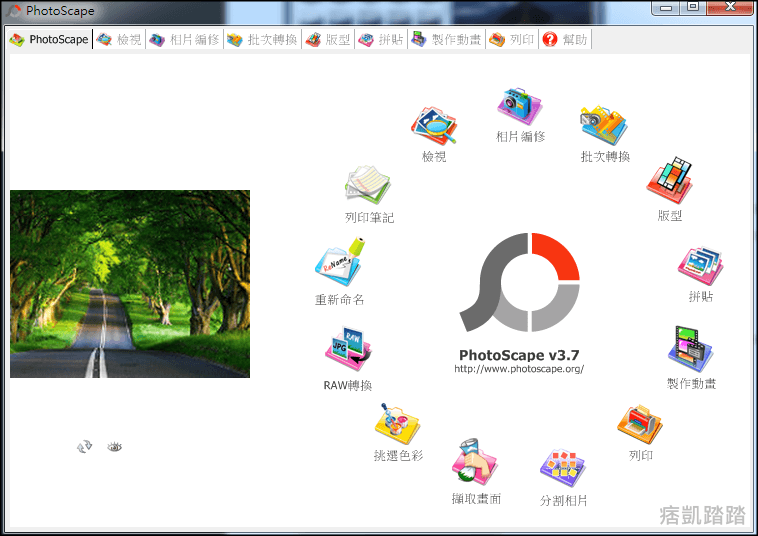Click the 相片編修 label under the camera icon
The image size is (758, 536).
pyautogui.click(x=520, y=137)
